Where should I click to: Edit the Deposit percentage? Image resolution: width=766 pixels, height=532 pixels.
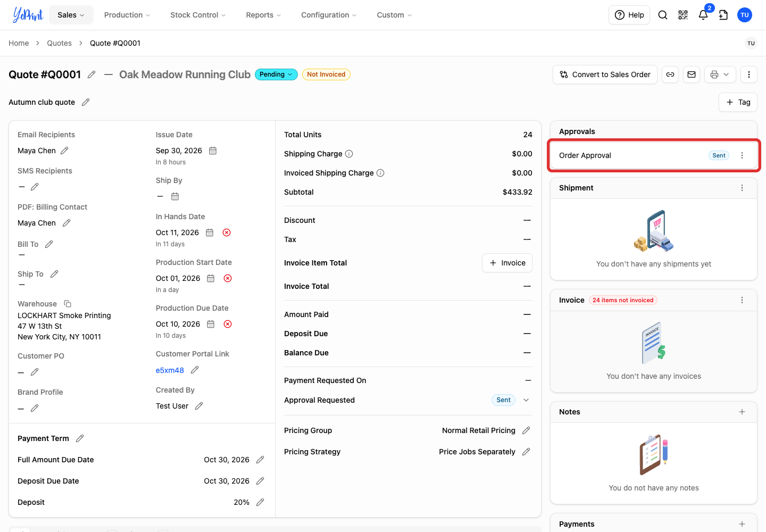click(260, 502)
